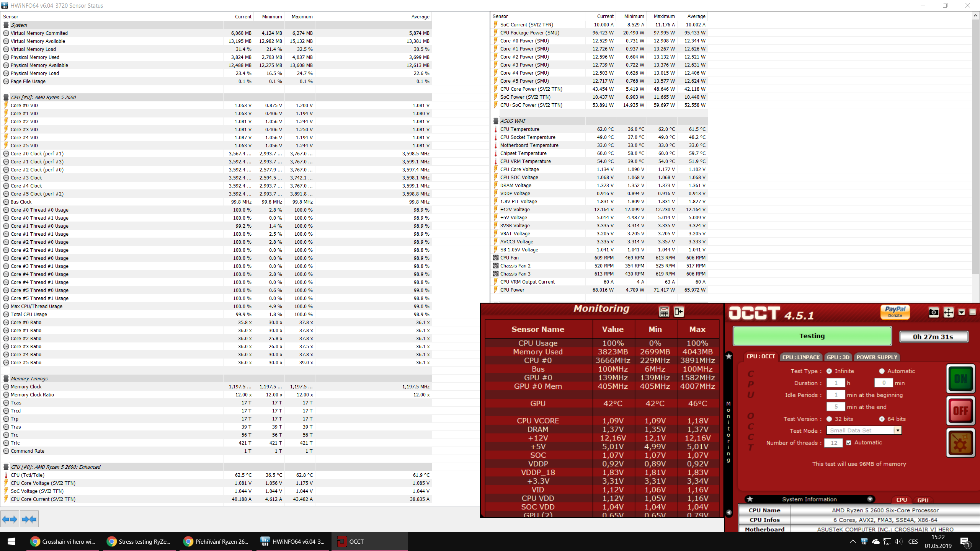The image size is (980, 551).
Task: Switch to the POWER SUPPLY tab
Action: point(877,357)
